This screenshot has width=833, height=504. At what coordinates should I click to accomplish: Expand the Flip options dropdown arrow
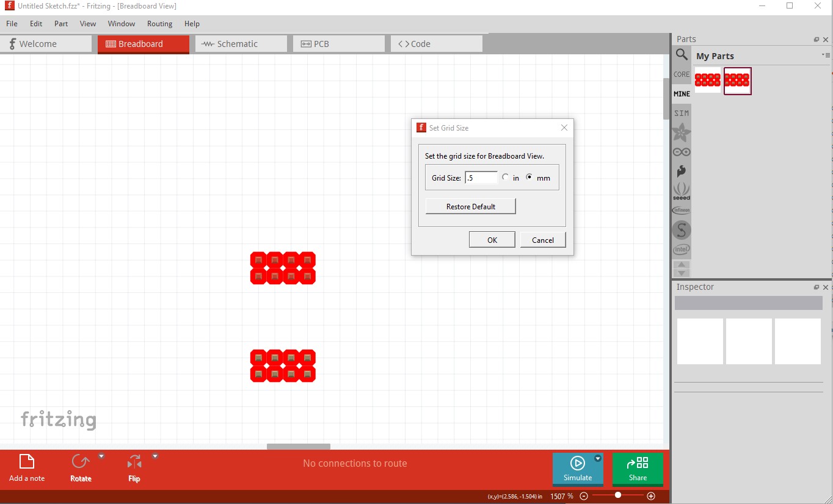[155, 456]
